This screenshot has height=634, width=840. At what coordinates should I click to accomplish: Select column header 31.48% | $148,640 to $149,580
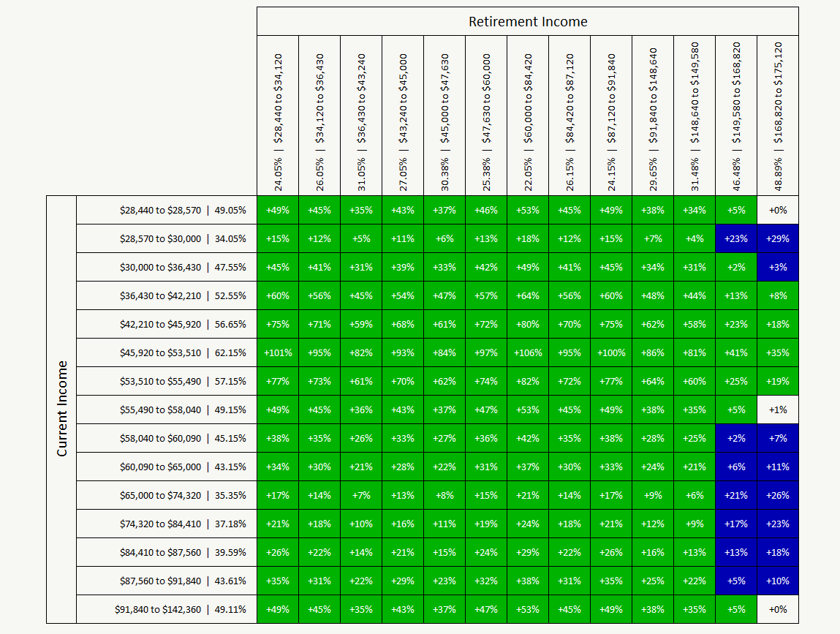tap(695, 116)
